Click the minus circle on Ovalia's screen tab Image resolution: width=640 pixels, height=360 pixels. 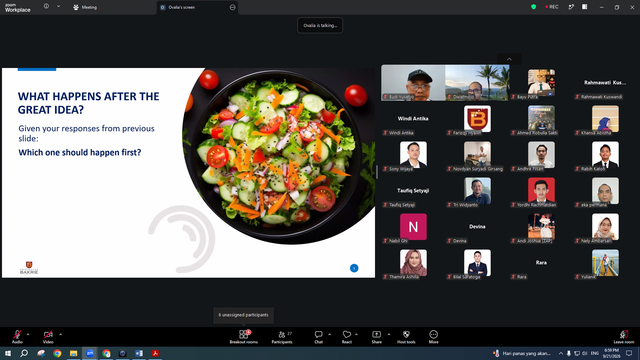[x=233, y=7]
